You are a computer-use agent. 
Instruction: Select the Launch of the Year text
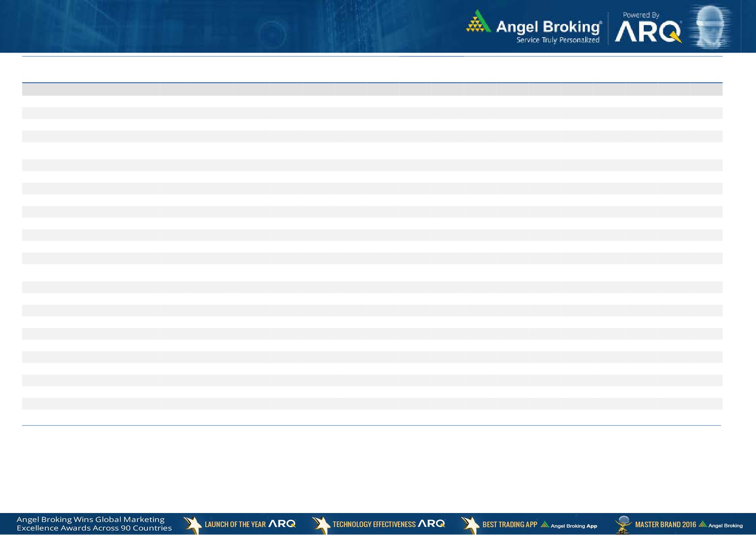pyautogui.click(x=235, y=525)
